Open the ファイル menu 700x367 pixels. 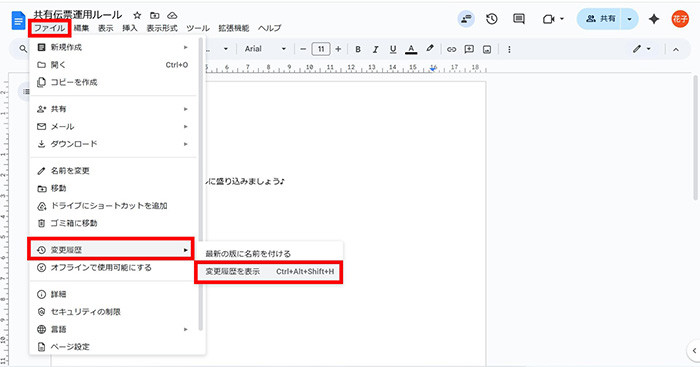coord(50,28)
